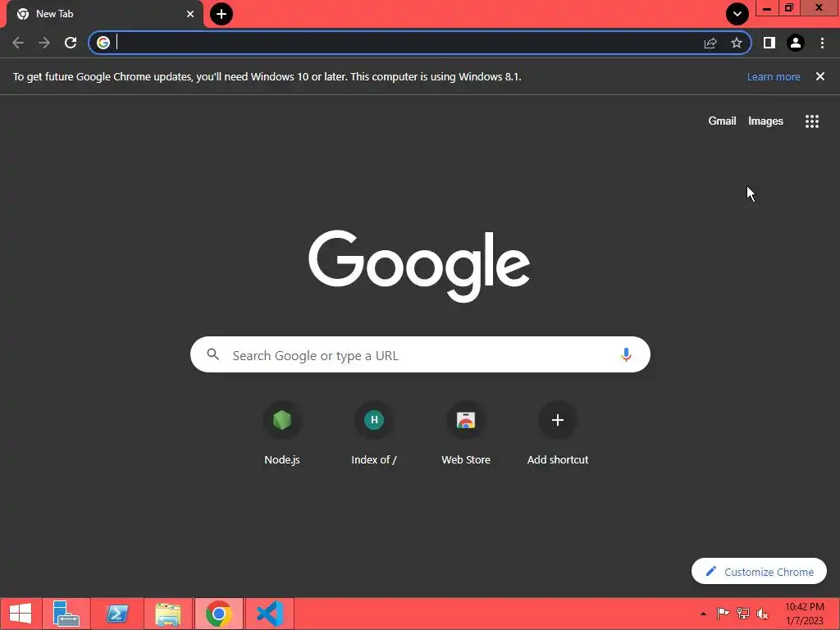Dismiss the Windows update info bar
Screen dimensions: 840x630
tap(820, 76)
